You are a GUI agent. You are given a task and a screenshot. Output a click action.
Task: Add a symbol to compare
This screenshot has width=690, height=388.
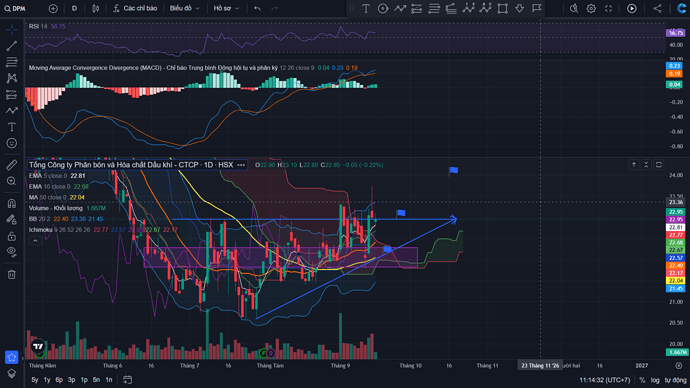click(x=53, y=8)
